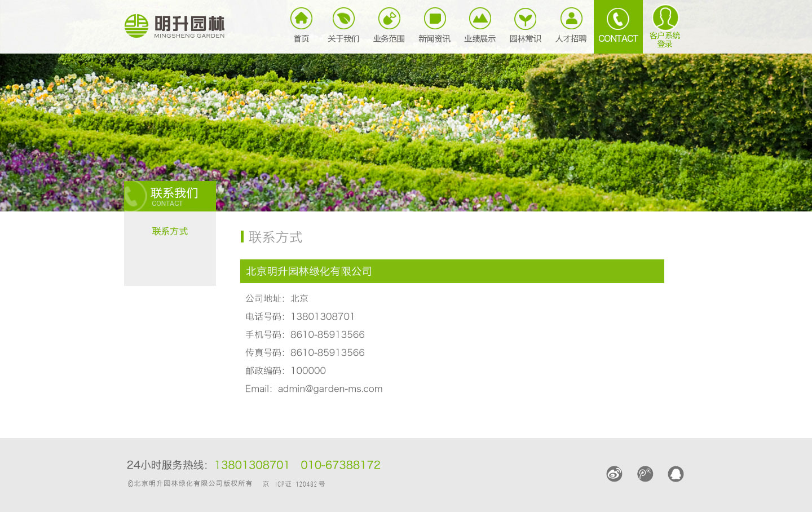
Task: Open the 新闻资讯 news icon
Action: coord(435,19)
